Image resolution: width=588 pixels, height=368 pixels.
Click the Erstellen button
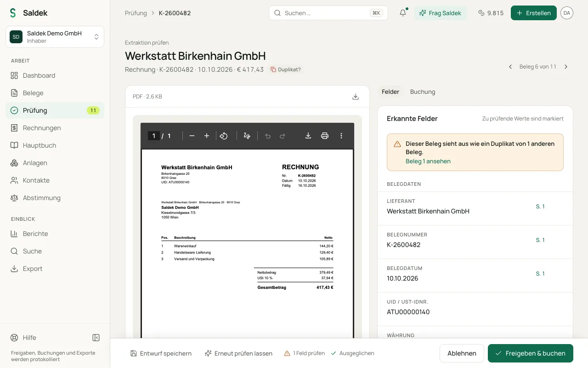534,13
